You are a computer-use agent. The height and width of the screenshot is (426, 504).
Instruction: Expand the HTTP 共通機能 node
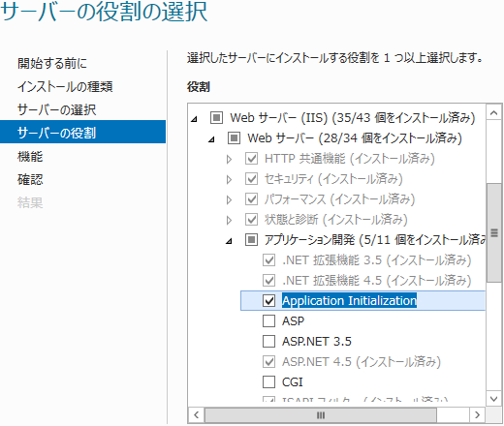(x=229, y=159)
